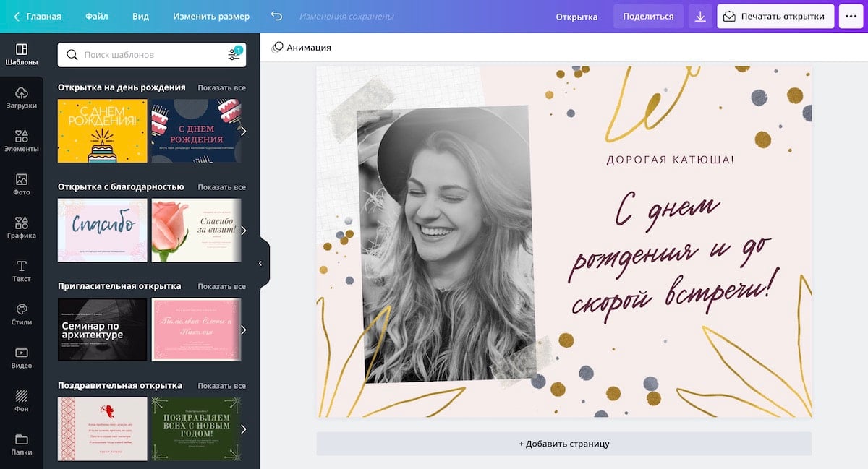Open the three-dots more options menu
This screenshot has width=868, height=469.
coord(851,16)
